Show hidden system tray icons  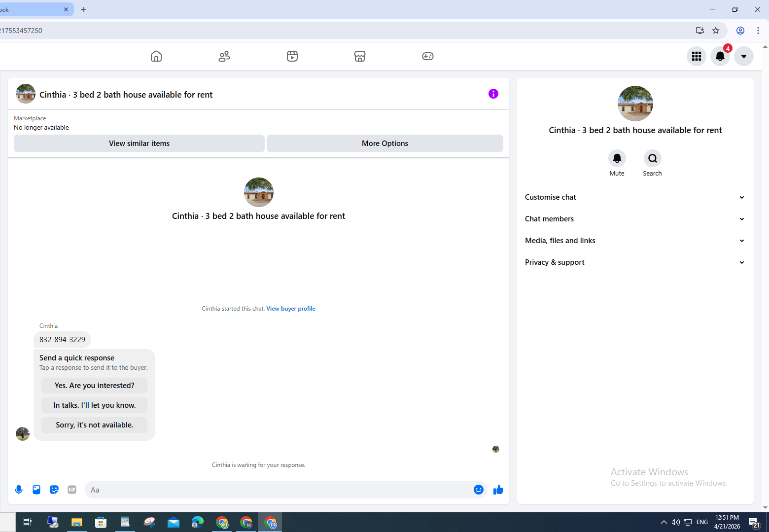(x=664, y=522)
